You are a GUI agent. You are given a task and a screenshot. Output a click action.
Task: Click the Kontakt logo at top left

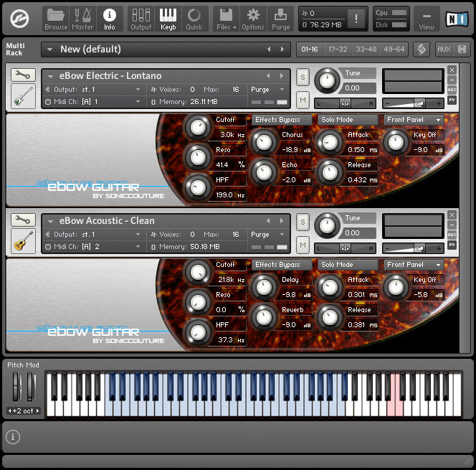pos(19,19)
